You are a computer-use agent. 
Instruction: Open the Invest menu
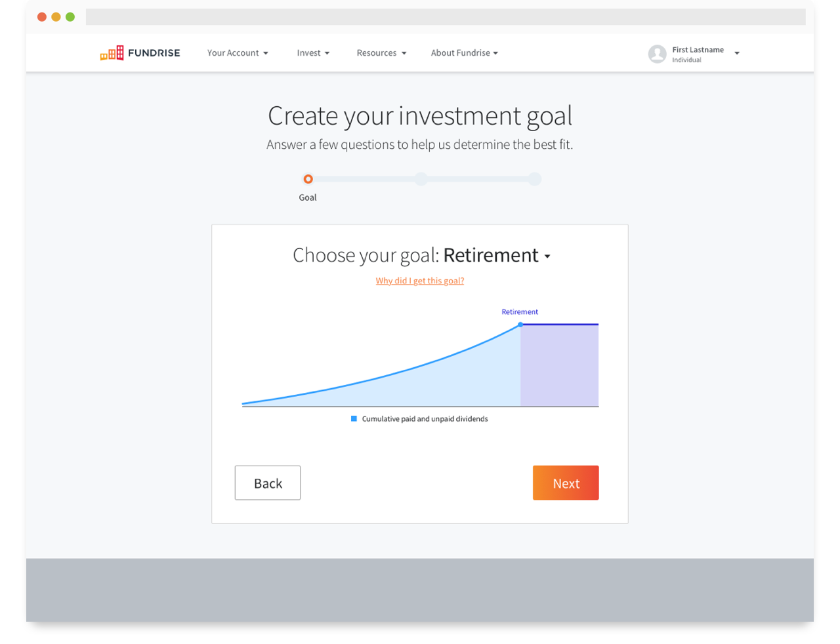pos(313,53)
